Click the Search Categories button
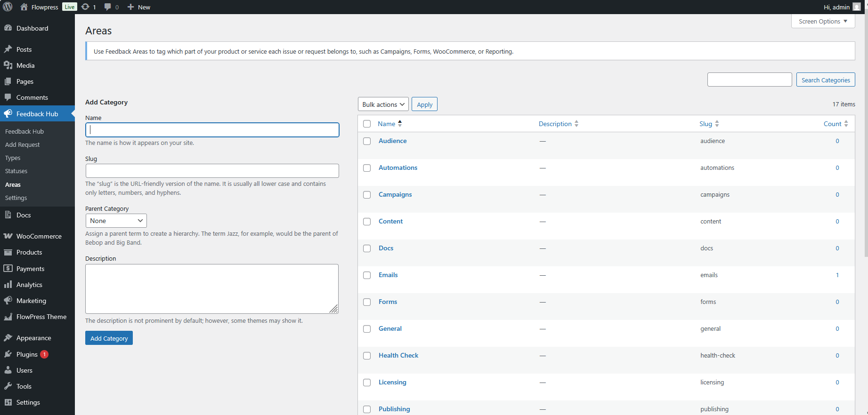Image resolution: width=868 pixels, height=415 pixels. [x=826, y=80]
